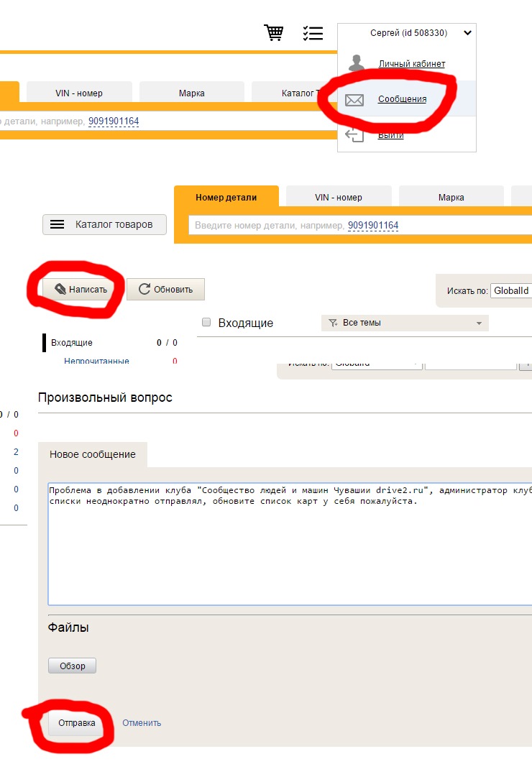
Task: Click the Написать compose button
Action: 81,289
